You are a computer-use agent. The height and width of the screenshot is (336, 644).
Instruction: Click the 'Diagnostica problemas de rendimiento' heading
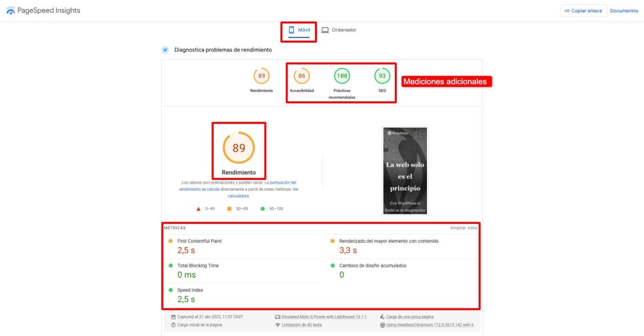tap(223, 50)
